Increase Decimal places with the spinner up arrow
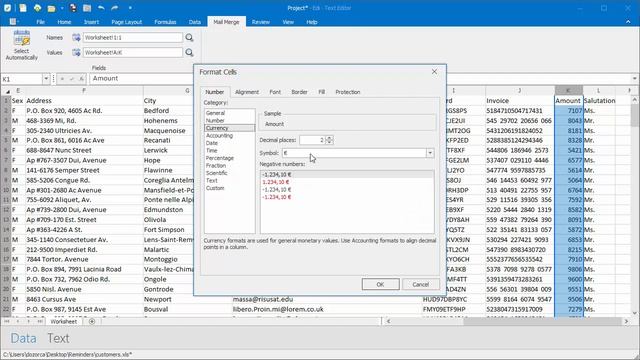640x360 pixels. [x=329, y=138]
